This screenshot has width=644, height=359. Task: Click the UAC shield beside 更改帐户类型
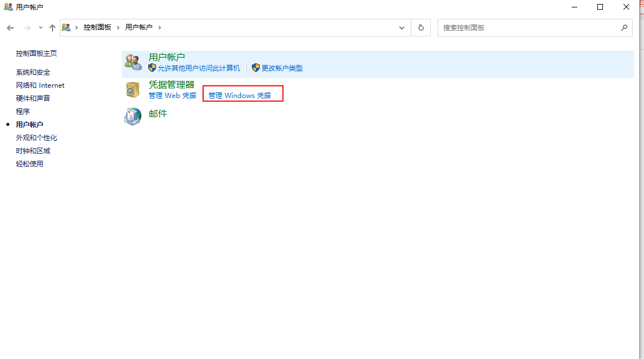255,68
